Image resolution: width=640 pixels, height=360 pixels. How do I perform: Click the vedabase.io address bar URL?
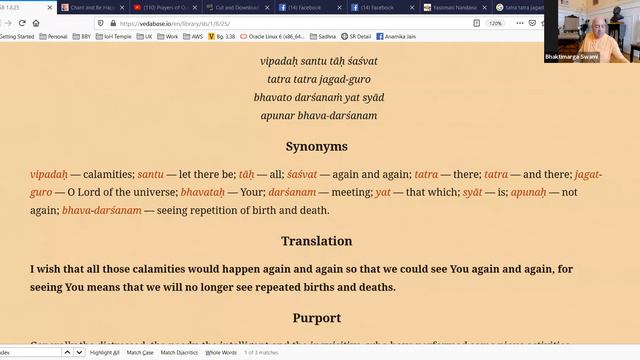point(175,24)
